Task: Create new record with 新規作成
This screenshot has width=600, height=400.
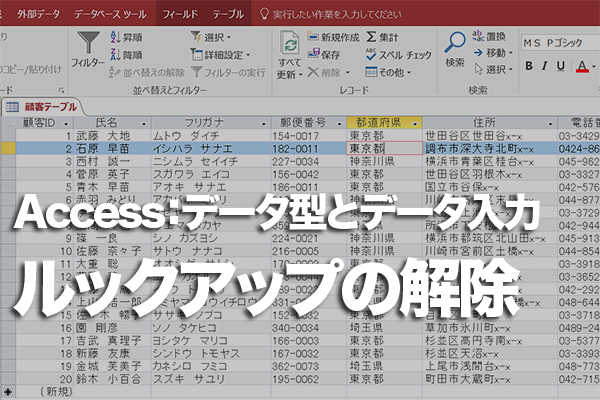Action: pyautogui.click(x=333, y=37)
